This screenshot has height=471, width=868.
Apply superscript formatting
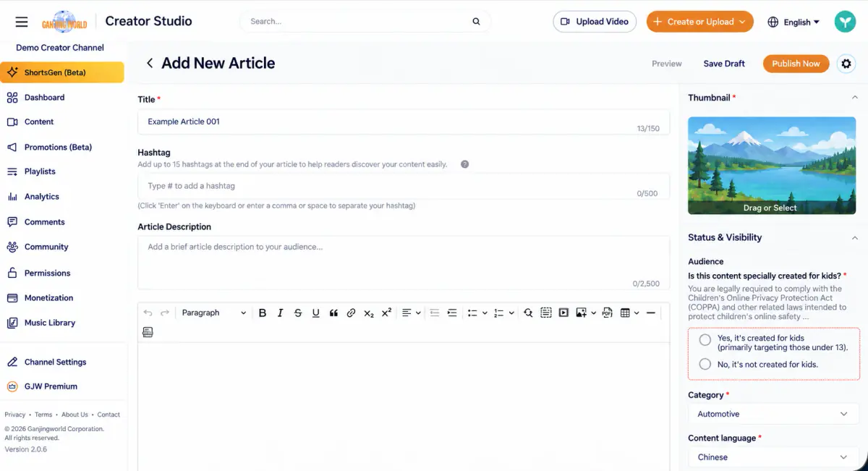click(386, 313)
